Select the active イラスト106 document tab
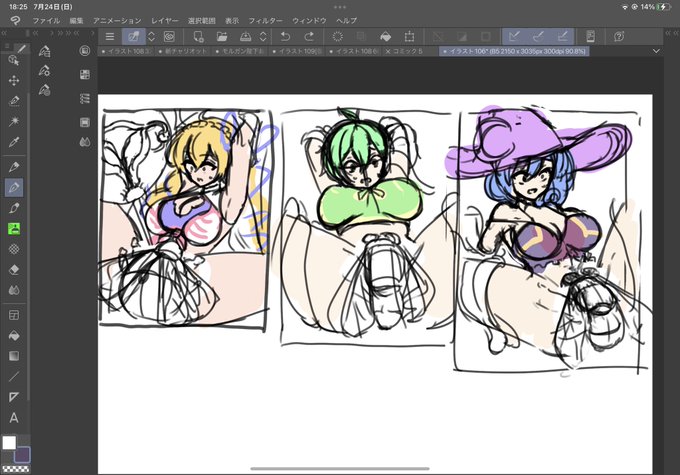 point(514,51)
